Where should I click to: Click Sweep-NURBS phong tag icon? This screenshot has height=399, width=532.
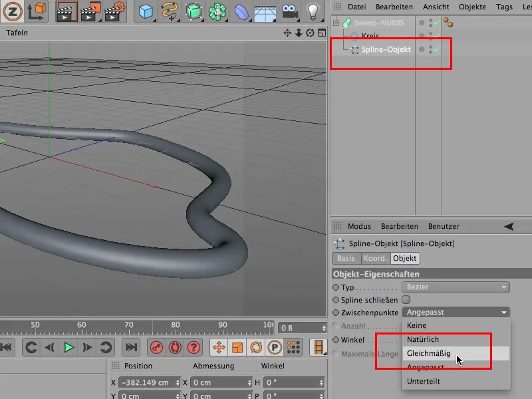pyautogui.click(x=448, y=23)
